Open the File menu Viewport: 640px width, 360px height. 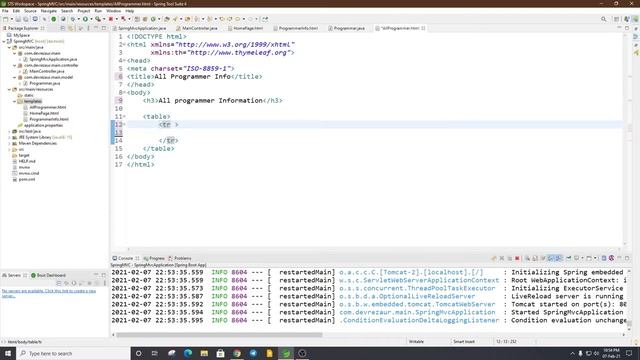[5, 11]
